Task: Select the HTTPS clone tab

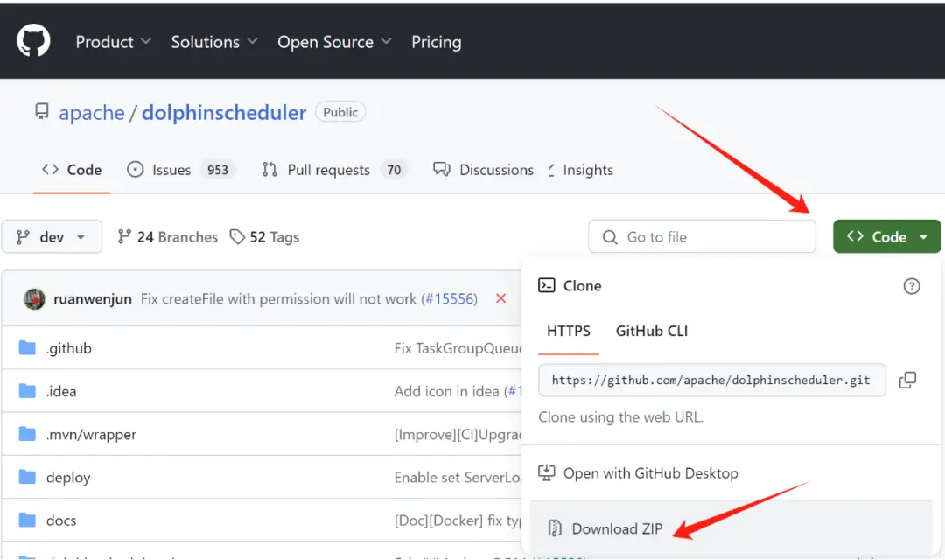Action: click(x=569, y=331)
